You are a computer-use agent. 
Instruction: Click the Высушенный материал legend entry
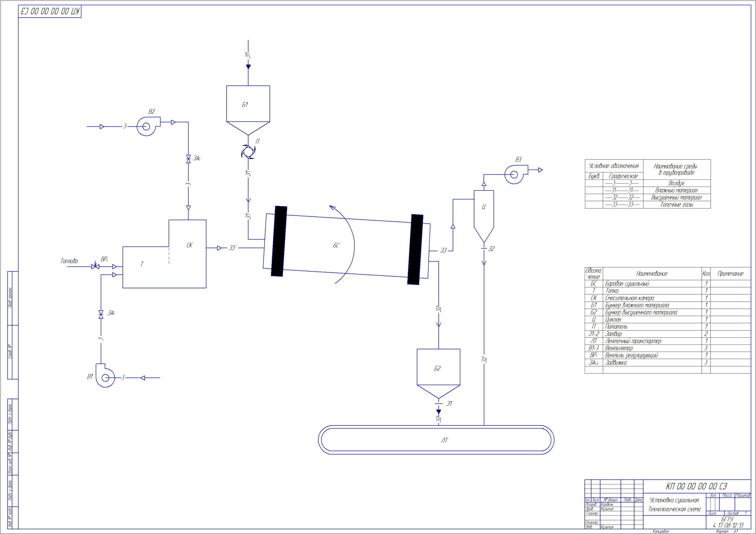[676, 197]
